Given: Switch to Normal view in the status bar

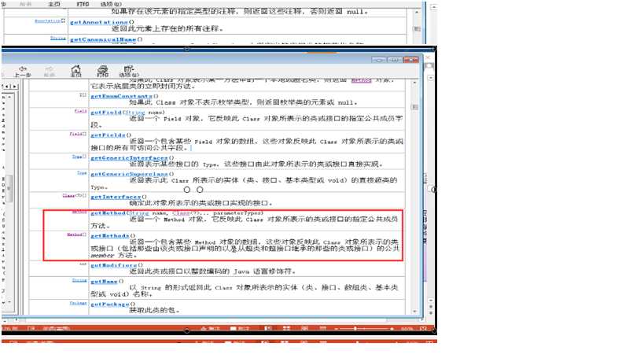Looking at the screenshot, I should click(268, 328).
